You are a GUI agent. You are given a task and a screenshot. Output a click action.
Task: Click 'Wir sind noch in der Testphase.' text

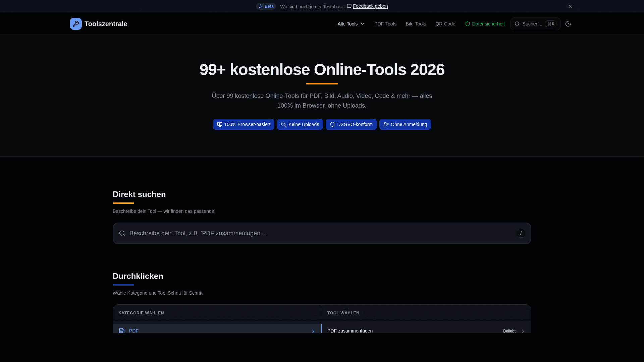313,7
